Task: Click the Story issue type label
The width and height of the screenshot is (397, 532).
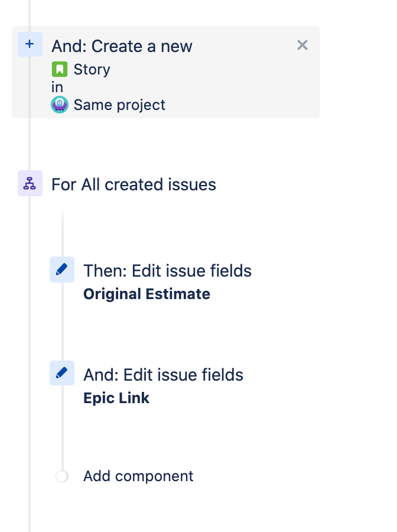Action: point(92,70)
